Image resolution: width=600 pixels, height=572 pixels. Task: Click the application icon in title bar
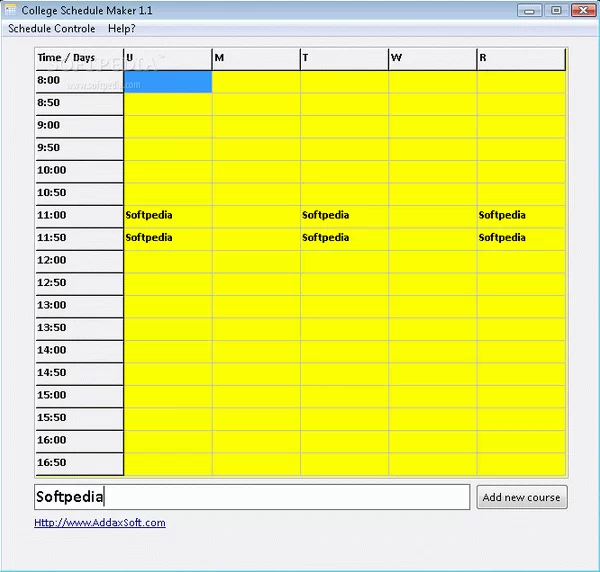11,10
